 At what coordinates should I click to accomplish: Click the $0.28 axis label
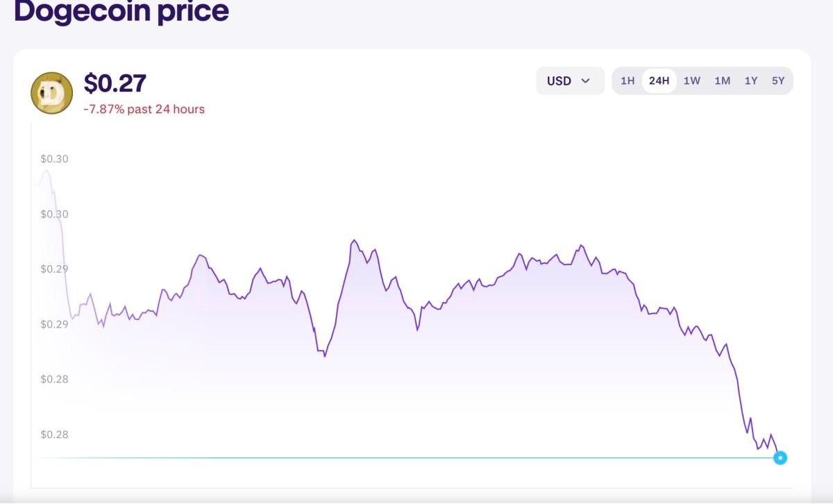tap(54, 379)
